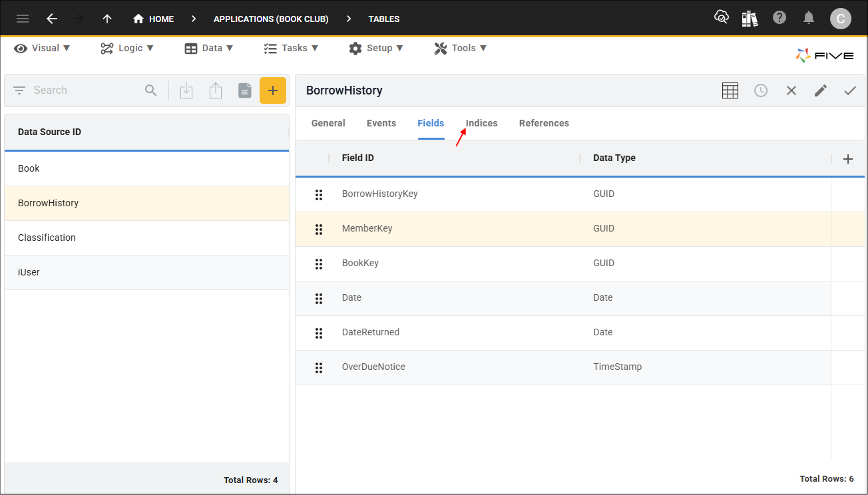Screen dimensions: 868x495
Task: Select the Classification table row
Action: point(146,238)
